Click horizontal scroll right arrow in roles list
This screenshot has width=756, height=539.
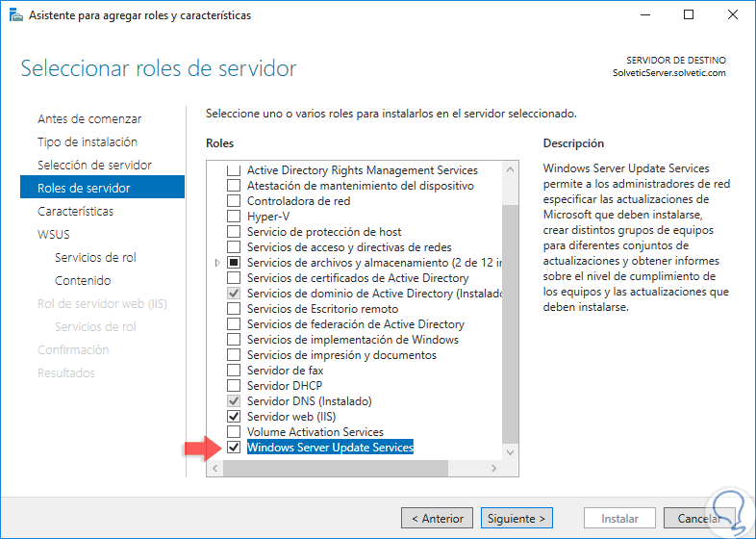pos(493,468)
